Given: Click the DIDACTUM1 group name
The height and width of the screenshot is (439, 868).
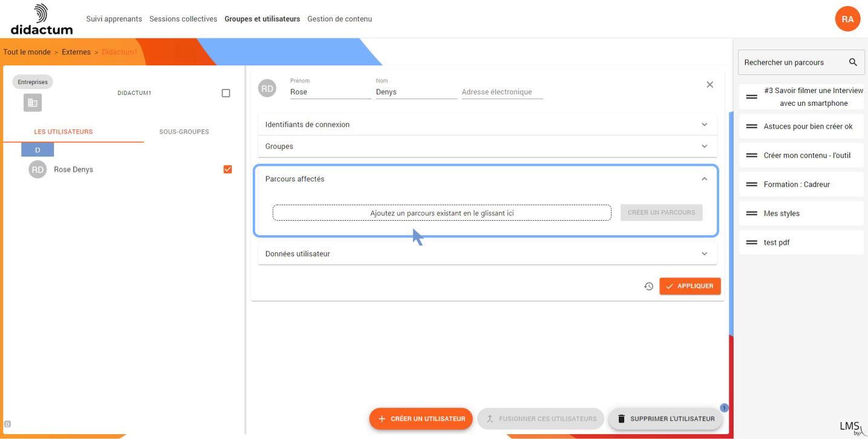Looking at the screenshot, I should 134,93.
